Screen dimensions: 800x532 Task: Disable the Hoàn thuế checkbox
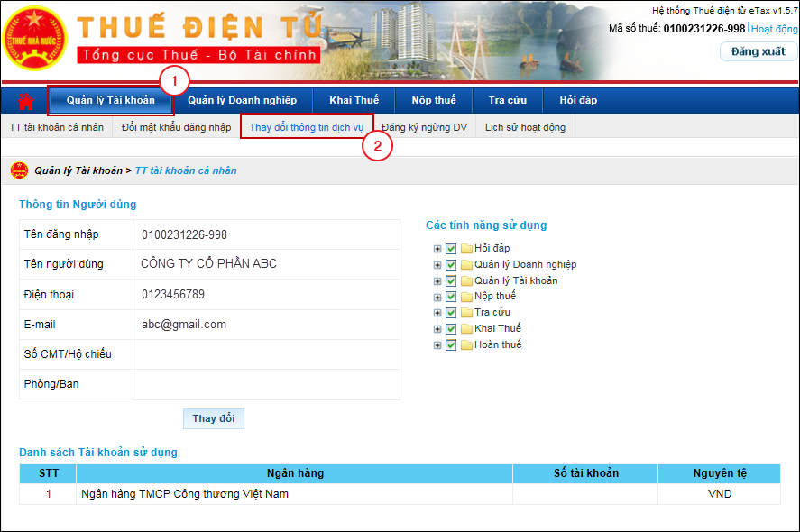[x=451, y=345]
